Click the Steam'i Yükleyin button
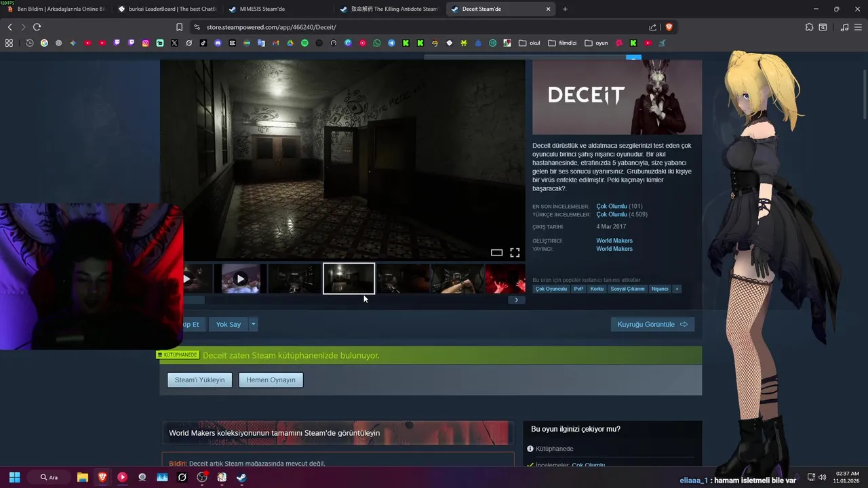The width and height of the screenshot is (868, 488). 199,380
